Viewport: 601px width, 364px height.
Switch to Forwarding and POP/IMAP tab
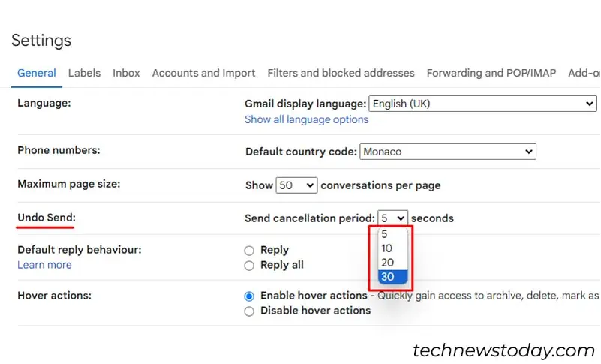(491, 73)
